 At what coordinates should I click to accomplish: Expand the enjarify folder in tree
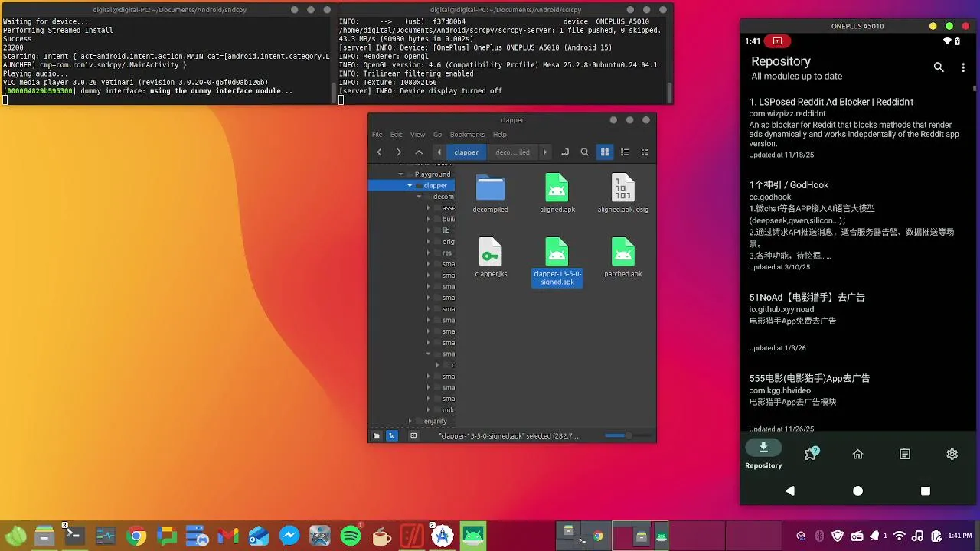click(x=410, y=421)
